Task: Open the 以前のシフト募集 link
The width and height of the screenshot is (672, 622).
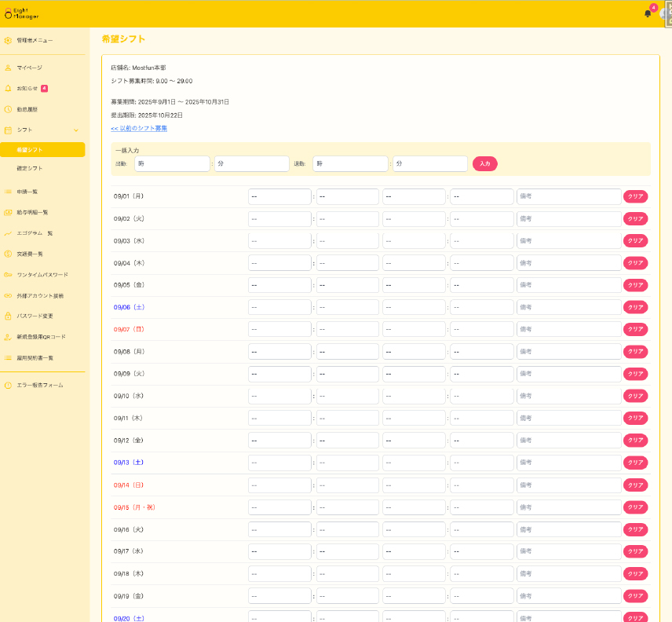Action: click(x=139, y=128)
